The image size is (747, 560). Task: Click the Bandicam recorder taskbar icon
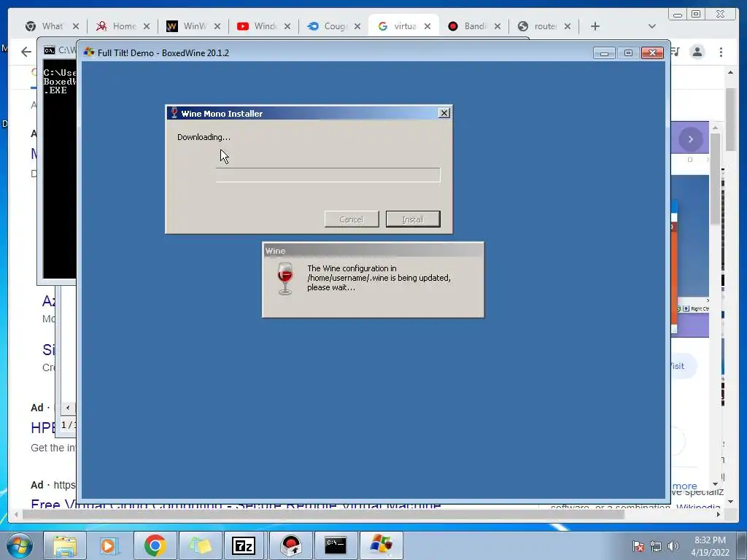(x=290, y=545)
